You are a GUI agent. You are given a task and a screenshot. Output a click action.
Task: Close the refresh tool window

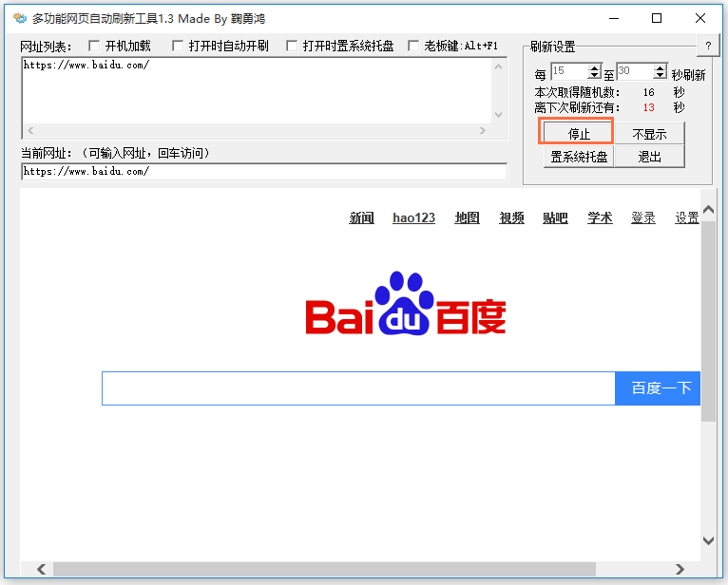[x=700, y=19]
